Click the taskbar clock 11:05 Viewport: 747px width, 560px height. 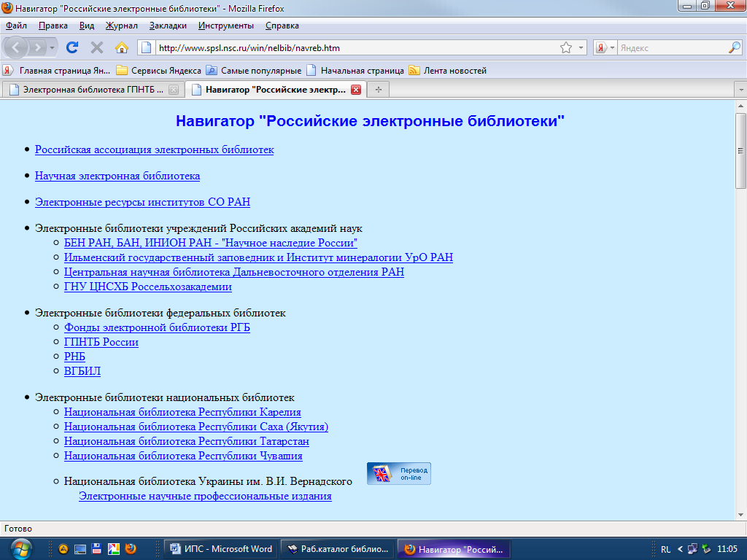click(727, 549)
